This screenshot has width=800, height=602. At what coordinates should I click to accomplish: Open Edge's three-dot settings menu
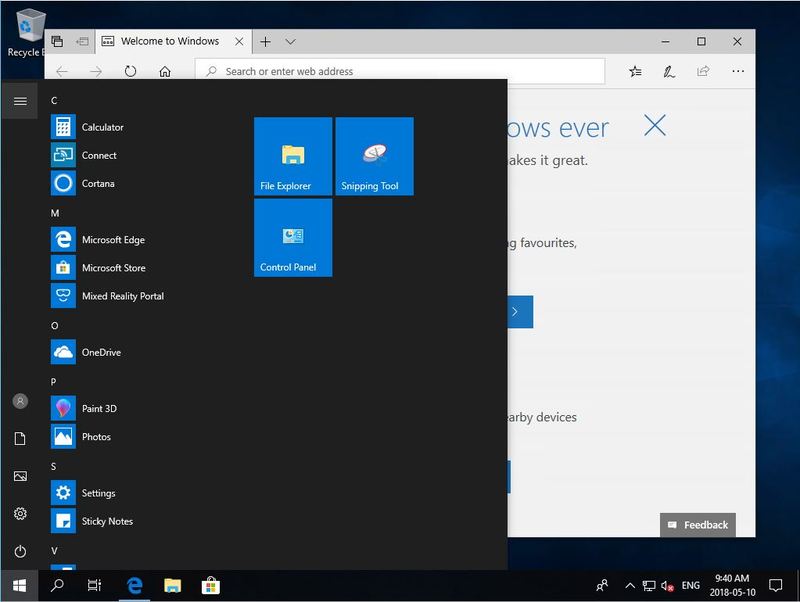(x=737, y=71)
